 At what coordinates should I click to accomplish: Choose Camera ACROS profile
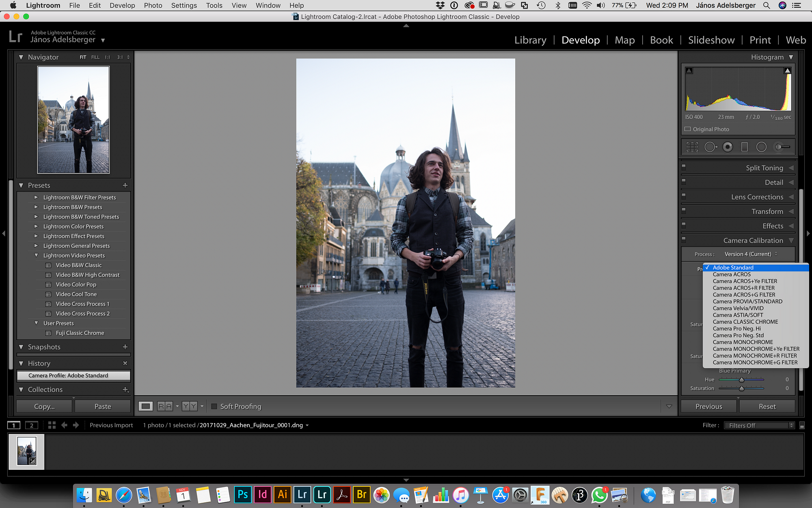coord(732,274)
